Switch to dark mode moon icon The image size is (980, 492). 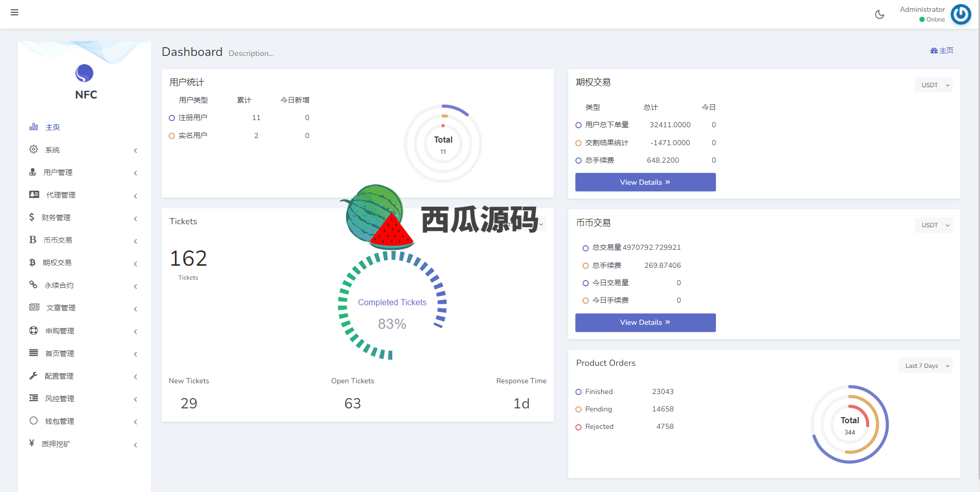click(x=879, y=14)
